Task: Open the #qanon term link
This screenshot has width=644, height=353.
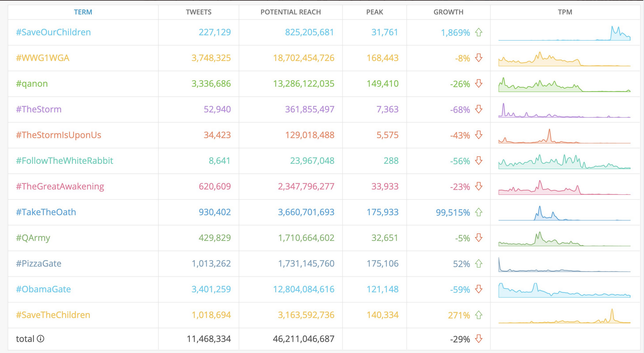Action: click(32, 84)
